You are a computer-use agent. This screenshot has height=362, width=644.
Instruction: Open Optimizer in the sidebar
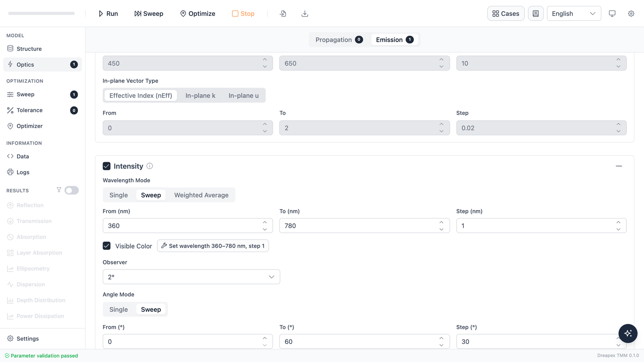[42, 126]
